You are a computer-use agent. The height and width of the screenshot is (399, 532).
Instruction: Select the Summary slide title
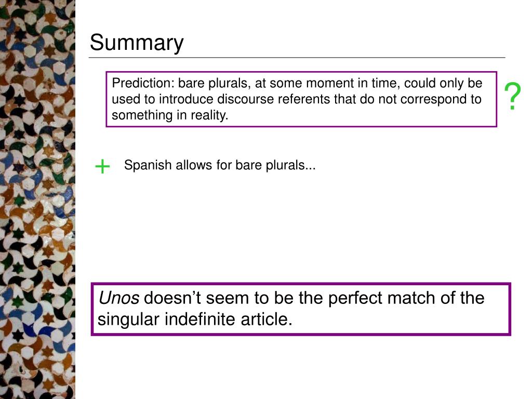pyautogui.click(x=137, y=43)
